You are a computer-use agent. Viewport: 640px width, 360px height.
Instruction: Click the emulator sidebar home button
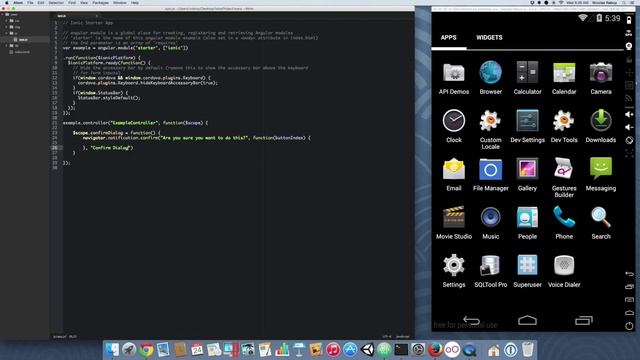point(629,313)
